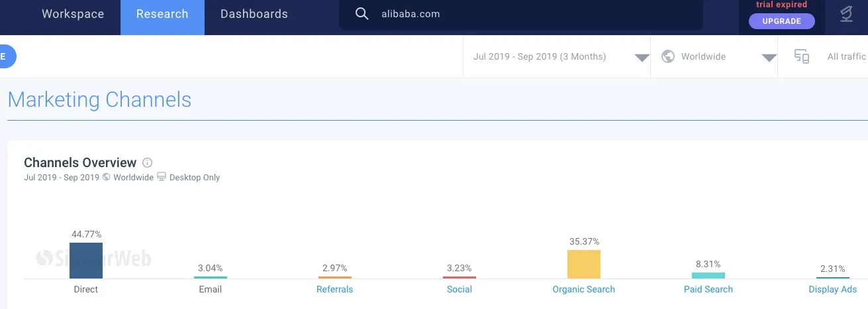Click the Channels Overview info icon
Screen dimensions: 868x309
tap(148, 162)
